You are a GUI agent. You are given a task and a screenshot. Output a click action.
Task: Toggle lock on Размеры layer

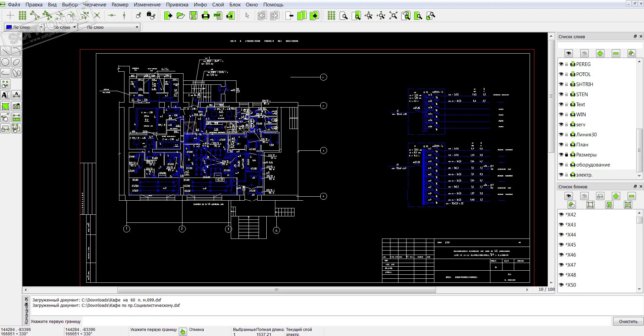point(567,154)
